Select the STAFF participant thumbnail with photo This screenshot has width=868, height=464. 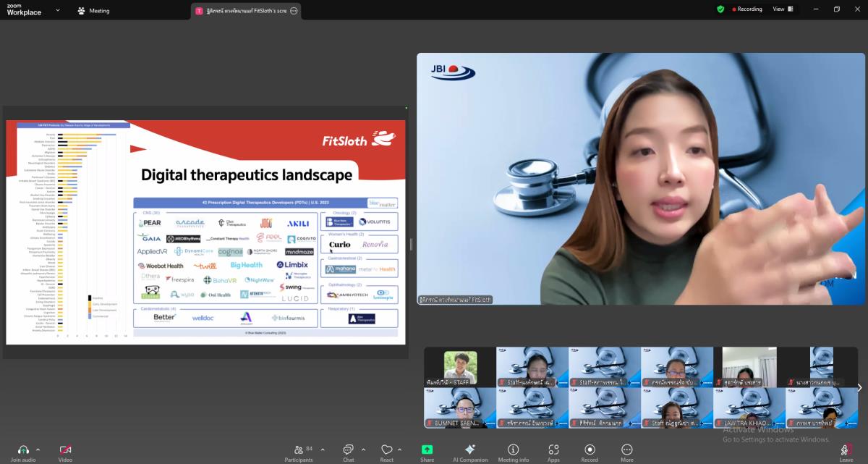[x=460, y=367]
